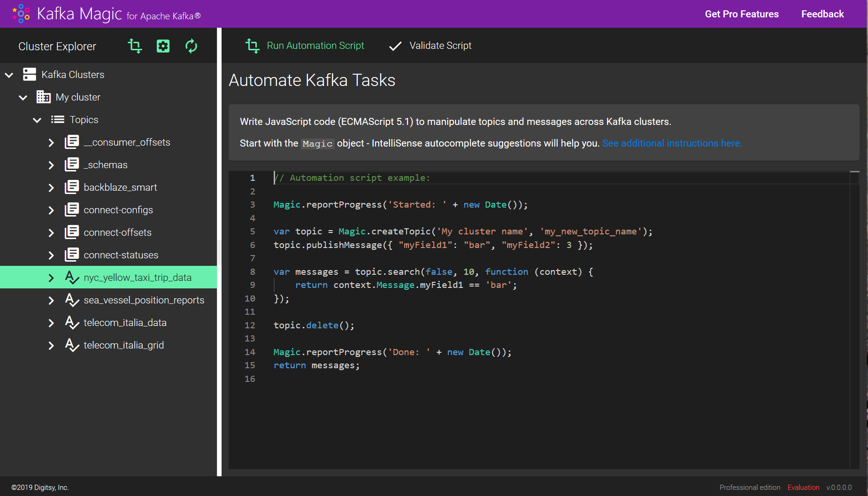Click the telecom_italia_grid Avro icon
This screenshot has height=496, width=868.
pos(72,345)
